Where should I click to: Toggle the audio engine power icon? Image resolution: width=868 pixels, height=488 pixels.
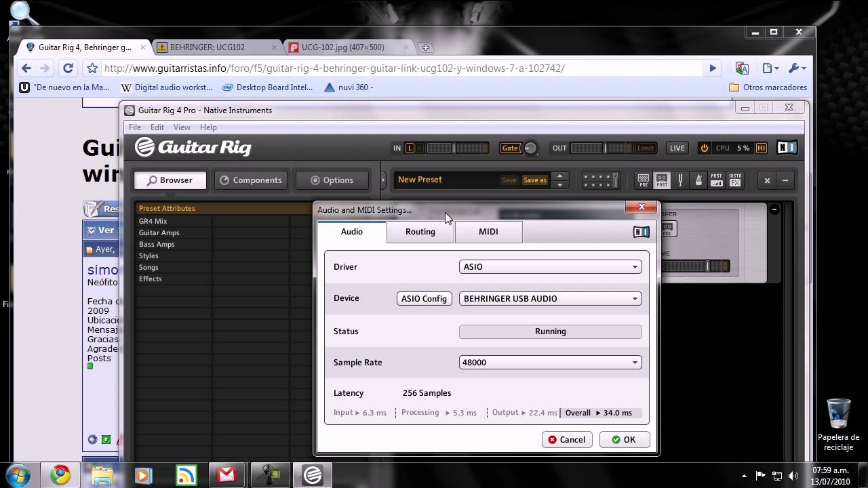pos(704,148)
